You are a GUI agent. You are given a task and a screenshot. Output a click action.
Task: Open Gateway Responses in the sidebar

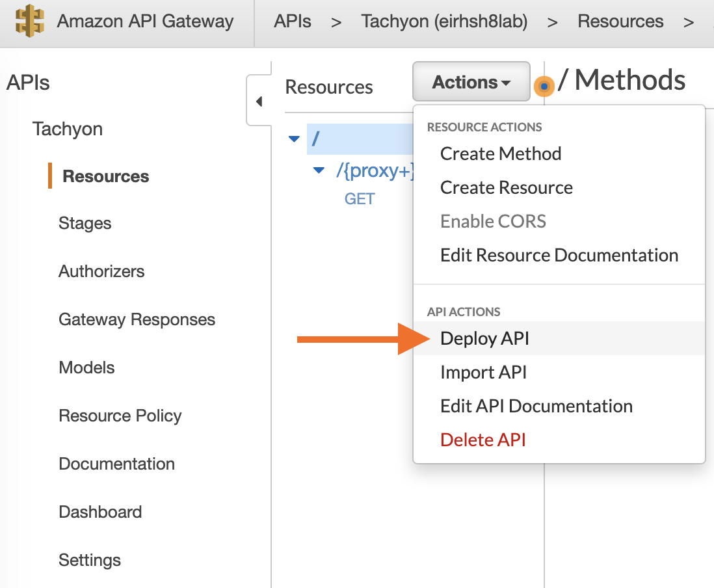pyautogui.click(x=137, y=319)
